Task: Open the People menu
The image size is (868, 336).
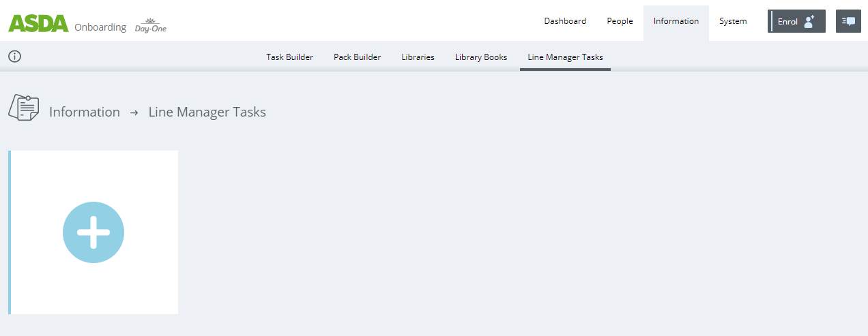Action: (620, 21)
